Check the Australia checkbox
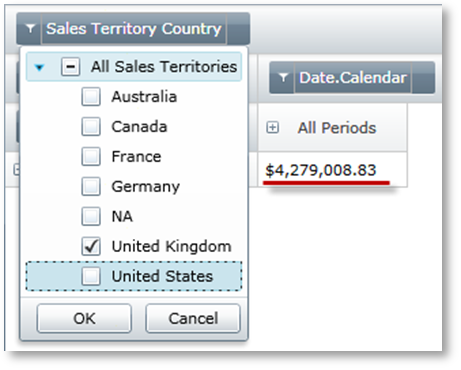Image resolution: width=461 pixels, height=370 pixels. pyautogui.click(x=91, y=97)
